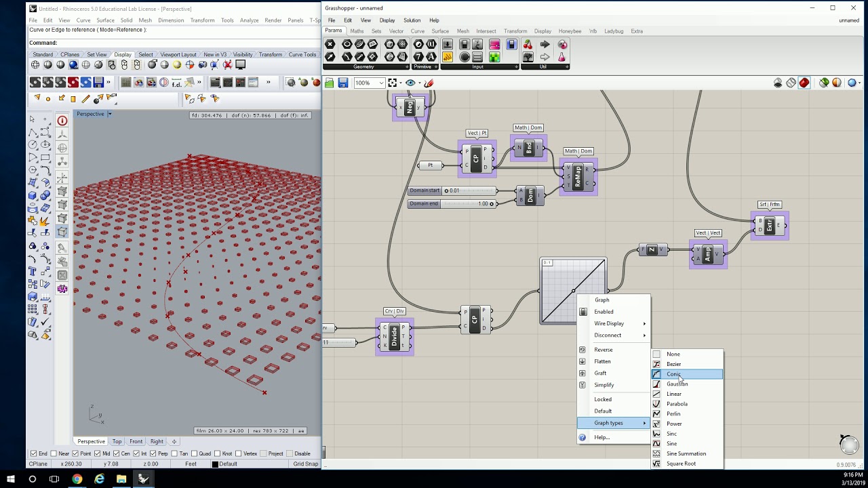
Task: Toggle the Point osnap checkbox
Action: [x=75, y=453]
